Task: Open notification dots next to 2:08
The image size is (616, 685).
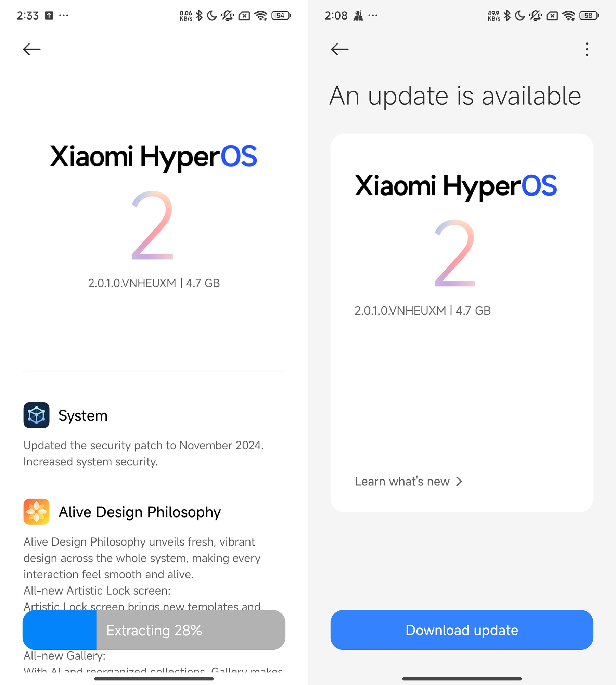Action: (x=373, y=15)
